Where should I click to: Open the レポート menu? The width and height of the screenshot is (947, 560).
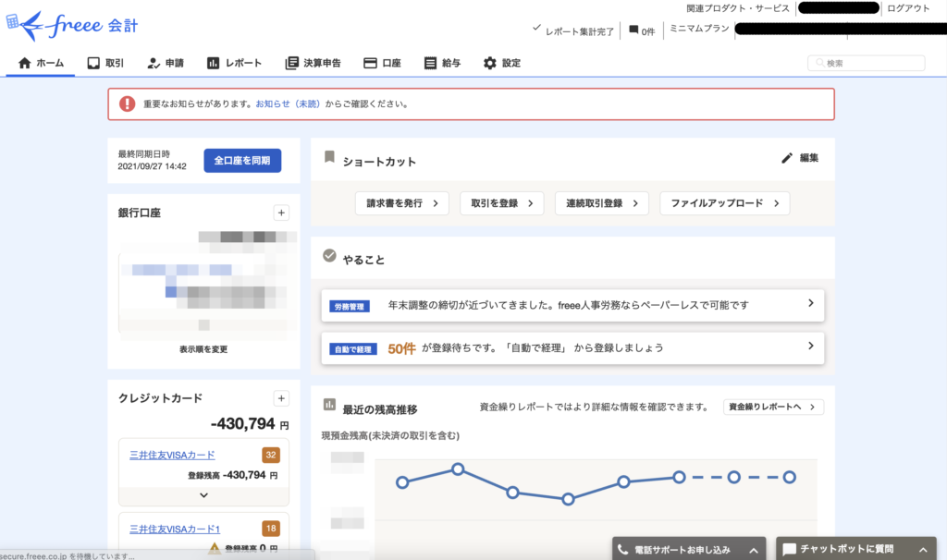[x=234, y=63]
